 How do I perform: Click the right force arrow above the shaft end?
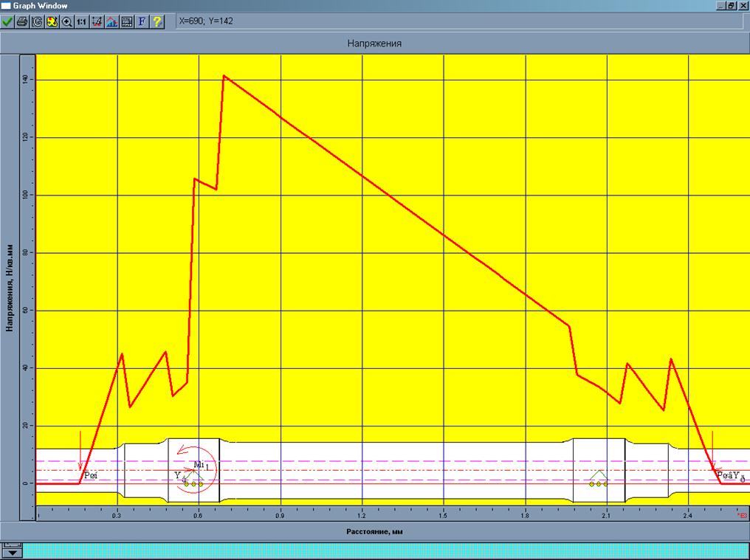click(712, 451)
